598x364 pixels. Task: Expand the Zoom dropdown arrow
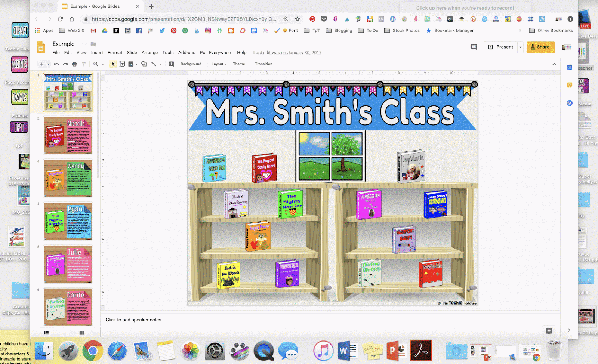click(103, 64)
